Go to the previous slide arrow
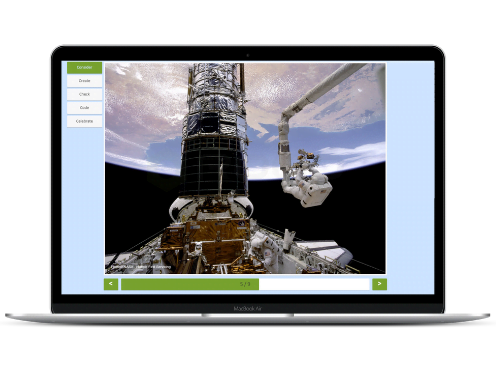This screenshot has height=372, width=496. 111,284
